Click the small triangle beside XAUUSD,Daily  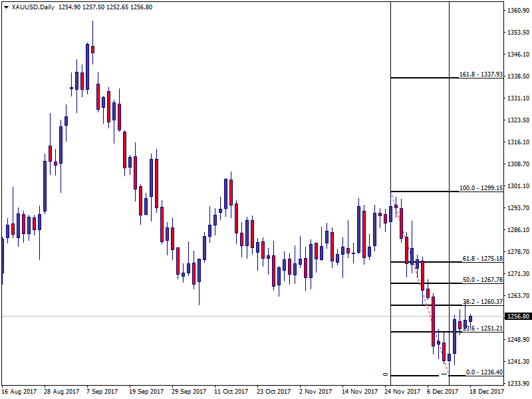pos(6,7)
